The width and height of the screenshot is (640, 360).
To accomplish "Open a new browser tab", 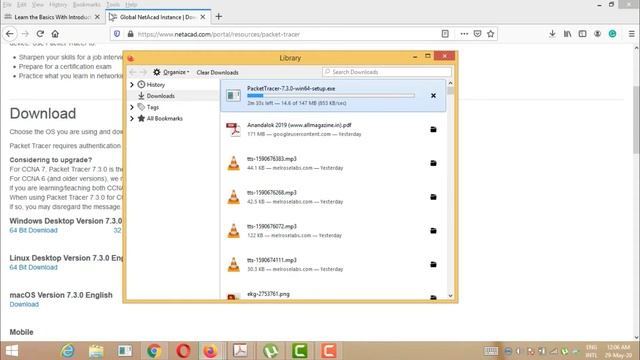I will coord(219,17).
